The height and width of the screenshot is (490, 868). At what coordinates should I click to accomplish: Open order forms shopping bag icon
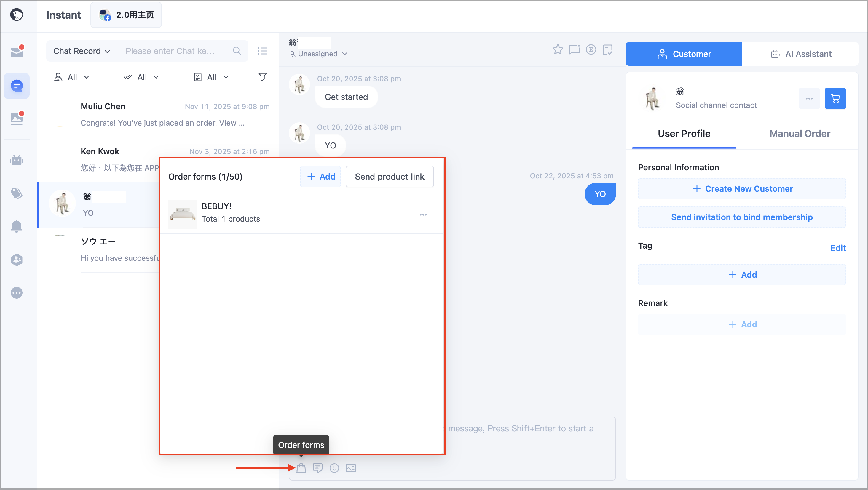coord(301,468)
